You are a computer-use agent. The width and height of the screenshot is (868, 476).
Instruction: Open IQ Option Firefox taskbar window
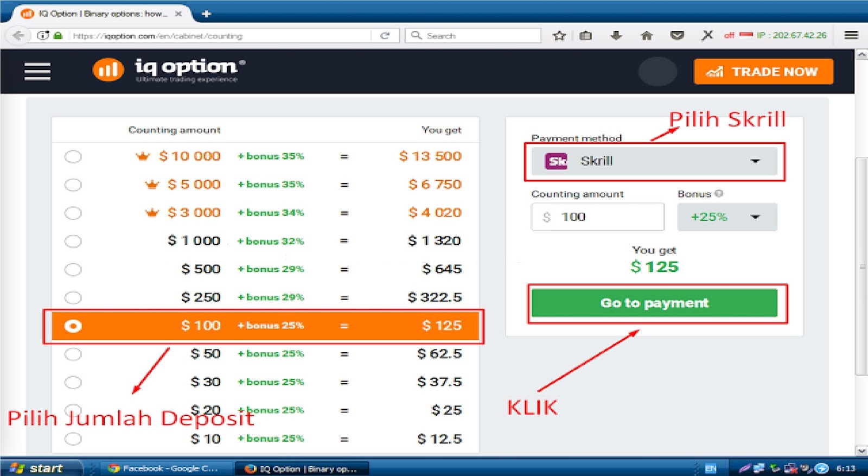[x=302, y=468]
